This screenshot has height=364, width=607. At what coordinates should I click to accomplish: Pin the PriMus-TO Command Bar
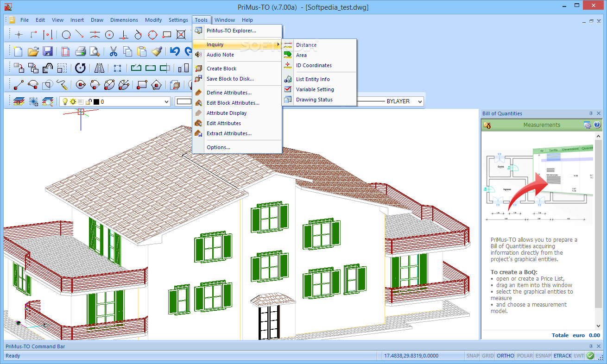pos(591,346)
